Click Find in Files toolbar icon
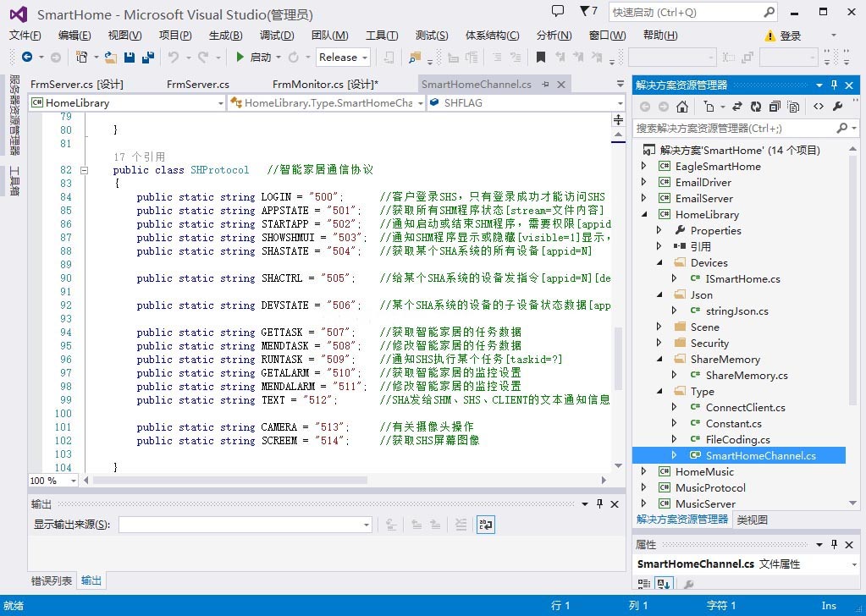This screenshot has width=866, height=616. pyautogui.click(x=414, y=57)
